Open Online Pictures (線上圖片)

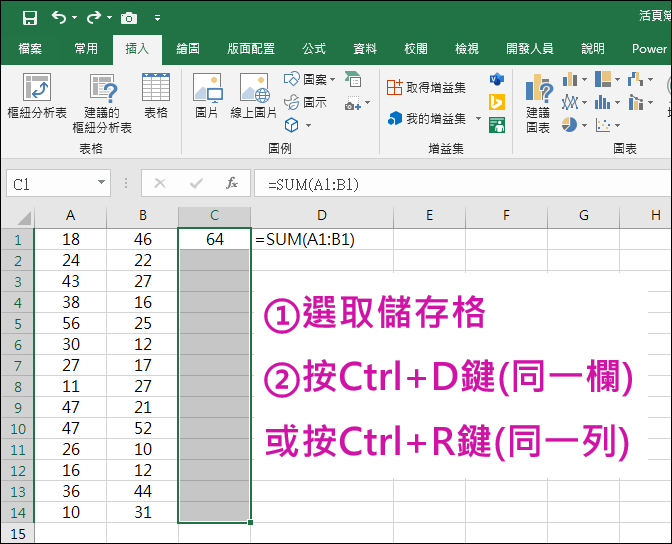point(254,96)
